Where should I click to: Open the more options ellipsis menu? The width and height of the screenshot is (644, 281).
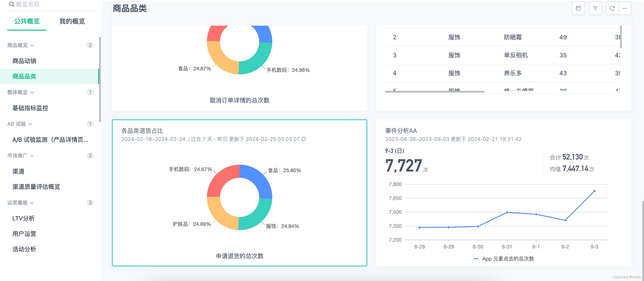[x=625, y=8]
